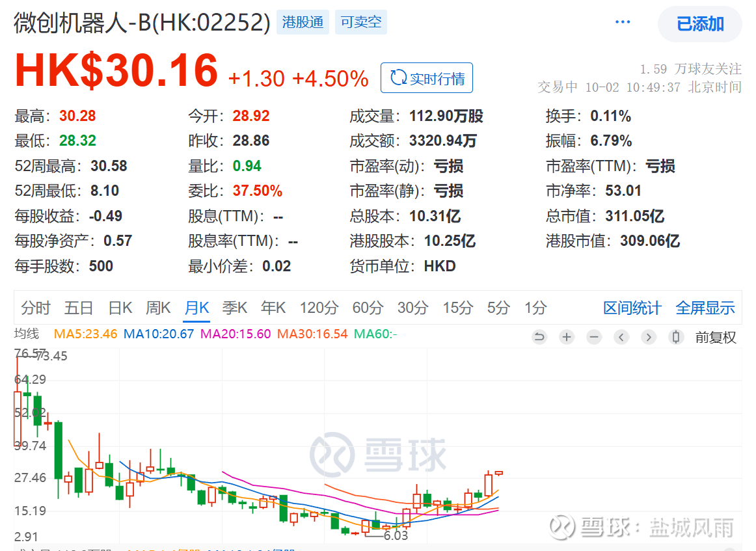Click the 今开 value 28.92

251,116
